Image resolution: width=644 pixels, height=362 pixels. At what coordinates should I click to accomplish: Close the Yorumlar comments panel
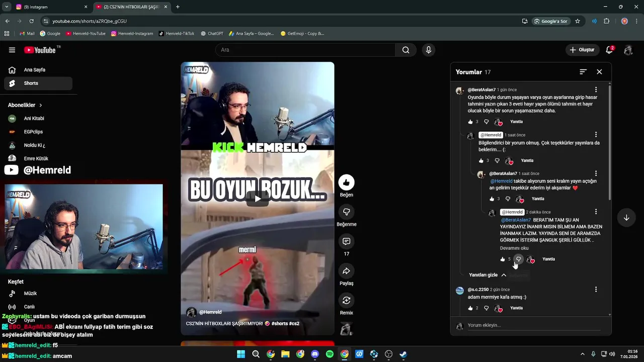pyautogui.click(x=599, y=72)
